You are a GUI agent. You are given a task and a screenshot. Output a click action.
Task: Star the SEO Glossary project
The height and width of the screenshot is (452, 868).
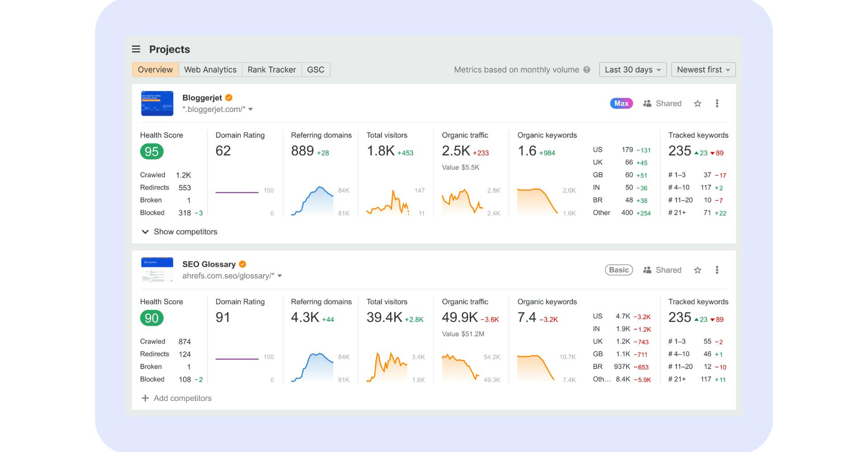pos(698,270)
